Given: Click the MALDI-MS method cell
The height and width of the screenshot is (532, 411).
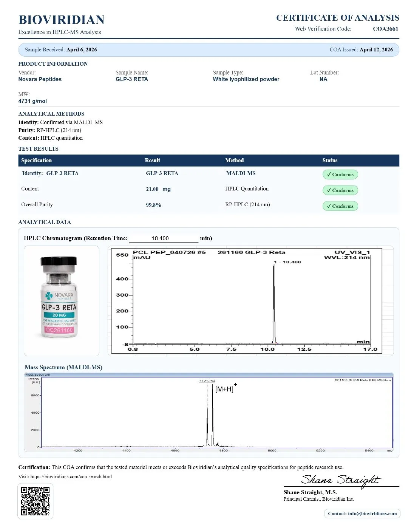Looking at the screenshot, I should point(241,173).
